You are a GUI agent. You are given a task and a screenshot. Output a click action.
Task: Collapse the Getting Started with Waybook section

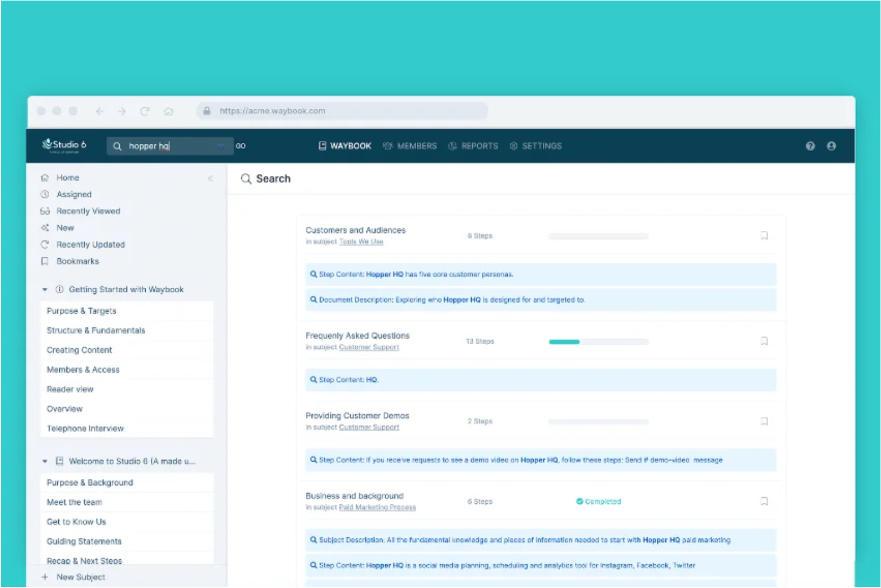pos(45,289)
